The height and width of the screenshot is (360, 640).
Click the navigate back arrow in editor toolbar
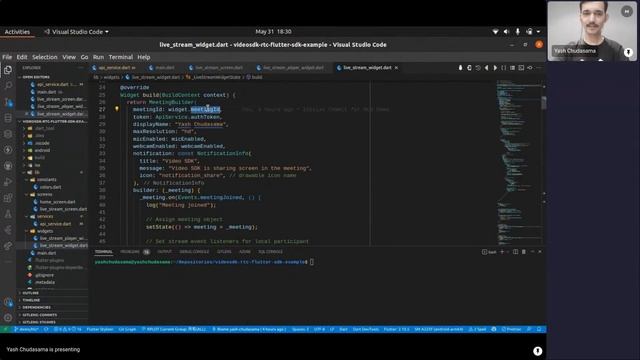(487, 68)
